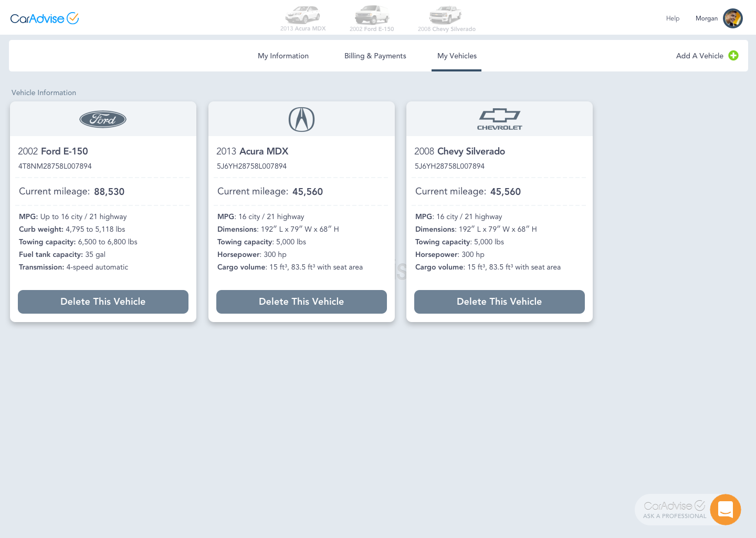Click Ford towing capacity 6,500 to 6,800 lbs
Screen dimensions: 756x538
click(x=78, y=242)
